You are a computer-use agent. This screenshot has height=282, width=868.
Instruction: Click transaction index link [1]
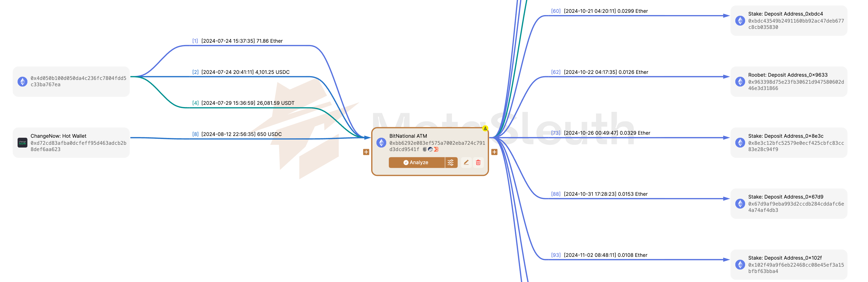pyautogui.click(x=195, y=41)
